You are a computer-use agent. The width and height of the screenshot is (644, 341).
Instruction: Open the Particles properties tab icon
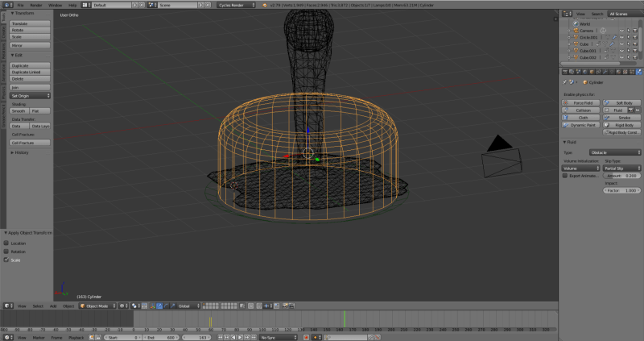point(632,72)
